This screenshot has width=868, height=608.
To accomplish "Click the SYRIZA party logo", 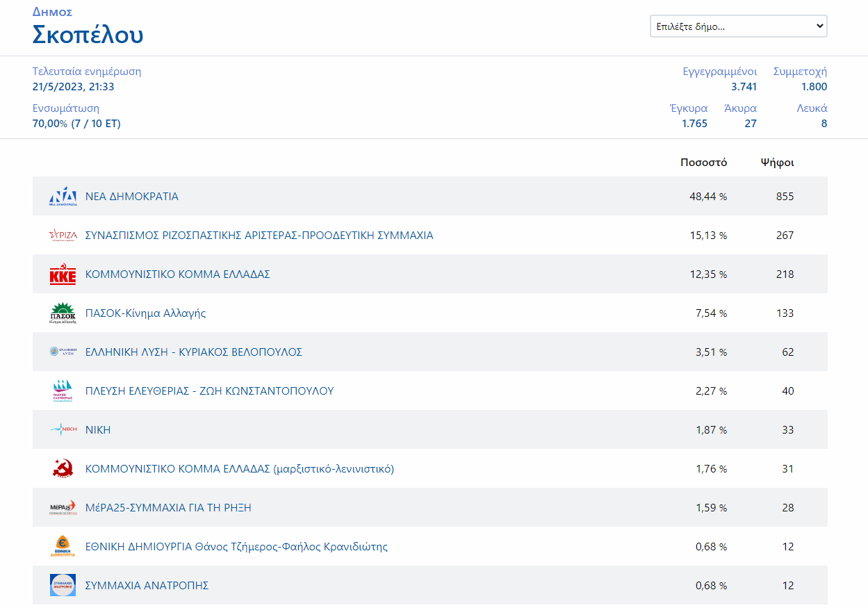I will click(x=63, y=236).
